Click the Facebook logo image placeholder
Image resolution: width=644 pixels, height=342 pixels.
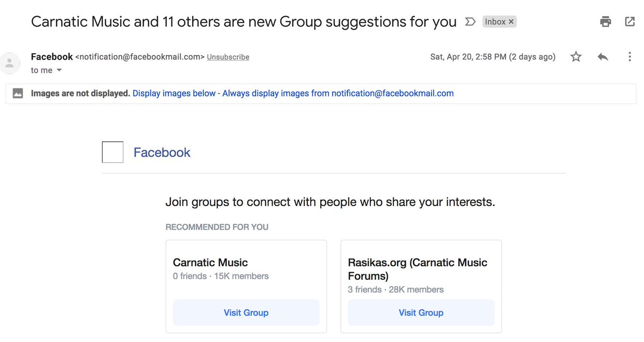click(113, 152)
